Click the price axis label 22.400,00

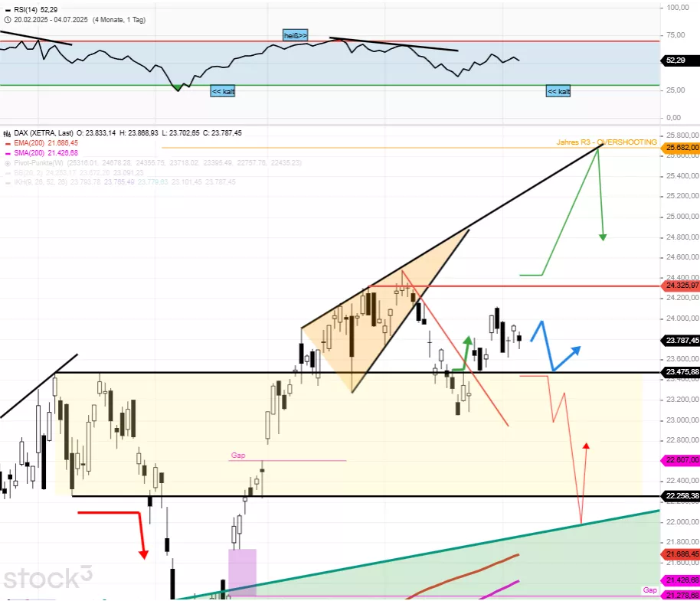[x=682, y=481]
